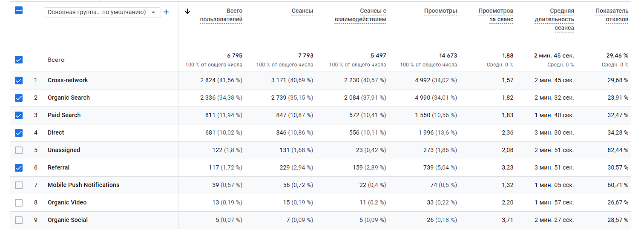This screenshot has height=233, width=644.
Task: Open the primary channel group dropdown
Action: [102, 12]
